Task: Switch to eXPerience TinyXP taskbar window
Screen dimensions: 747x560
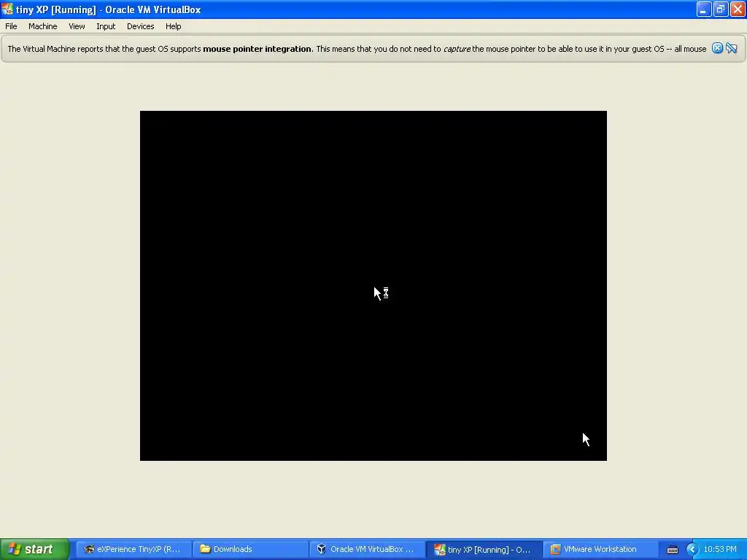Action: [133, 549]
